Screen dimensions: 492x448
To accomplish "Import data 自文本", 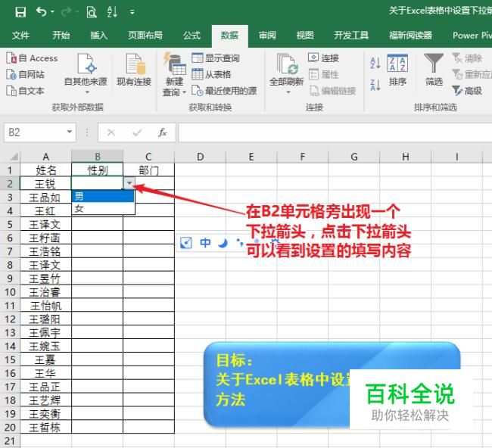I will (x=25, y=91).
